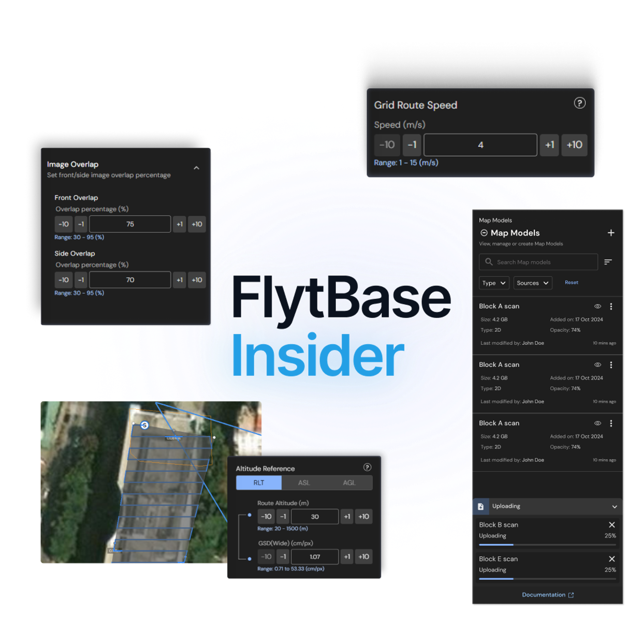
Task: Increase side overlap by 10
Action: click(197, 280)
